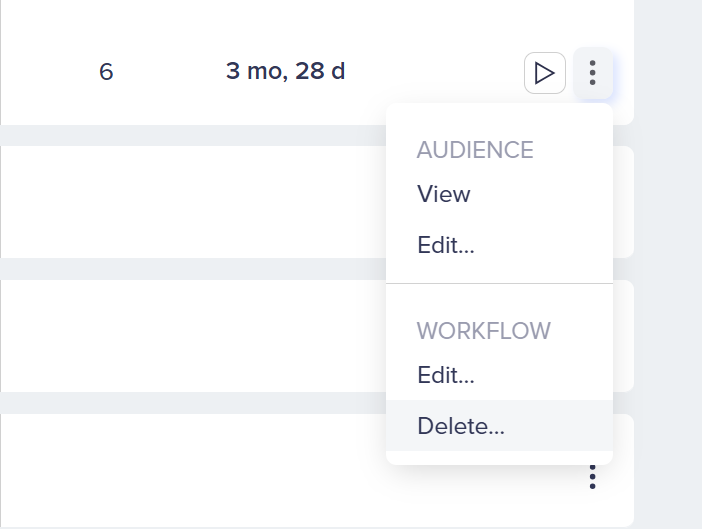The height and width of the screenshot is (529, 702).
Task: Click the divider line between Audience and Workflow
Action: click(x=499, y=284)
